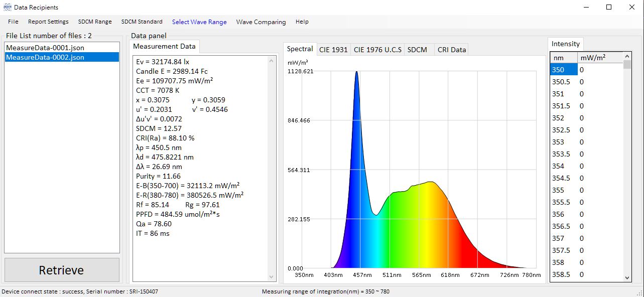Open the SDCM Range menu
Viewport: 644px width, 297px height.
click(x=95, y=22)
